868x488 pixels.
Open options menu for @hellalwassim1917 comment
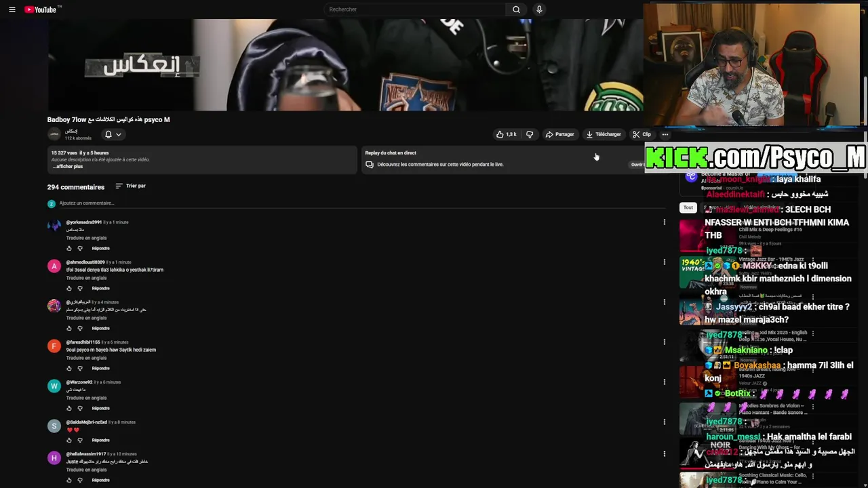pyautogui.click(x=664, y=453)
